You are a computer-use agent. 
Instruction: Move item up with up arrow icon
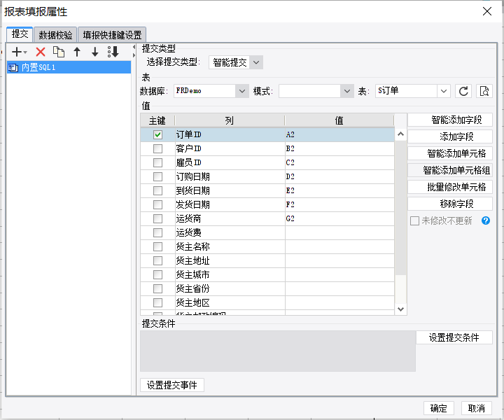[77, 52]
